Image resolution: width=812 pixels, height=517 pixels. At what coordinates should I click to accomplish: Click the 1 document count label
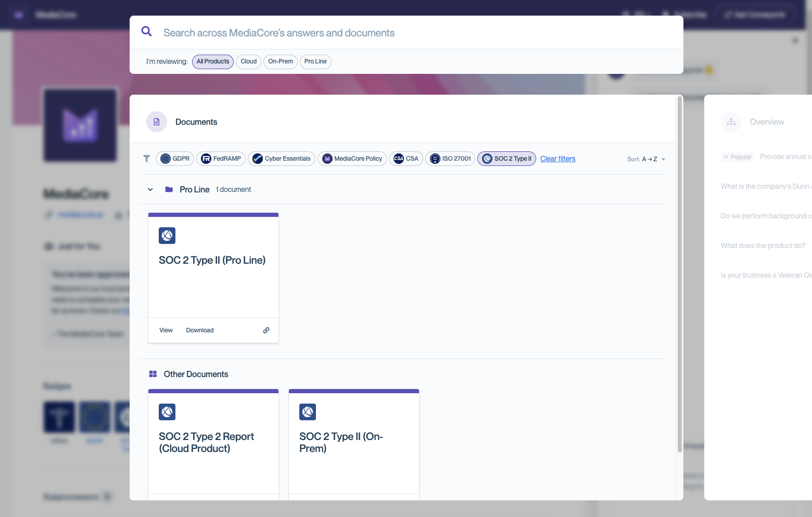233,189
